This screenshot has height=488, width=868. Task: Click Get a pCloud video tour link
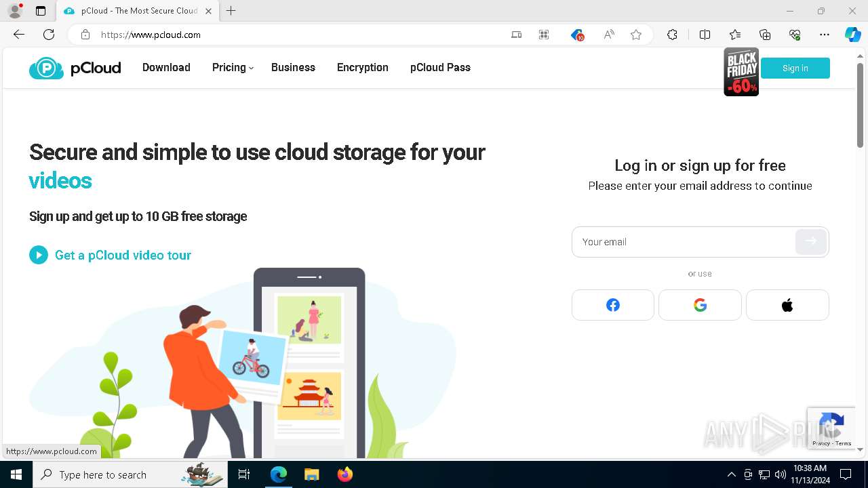[123, 255]
